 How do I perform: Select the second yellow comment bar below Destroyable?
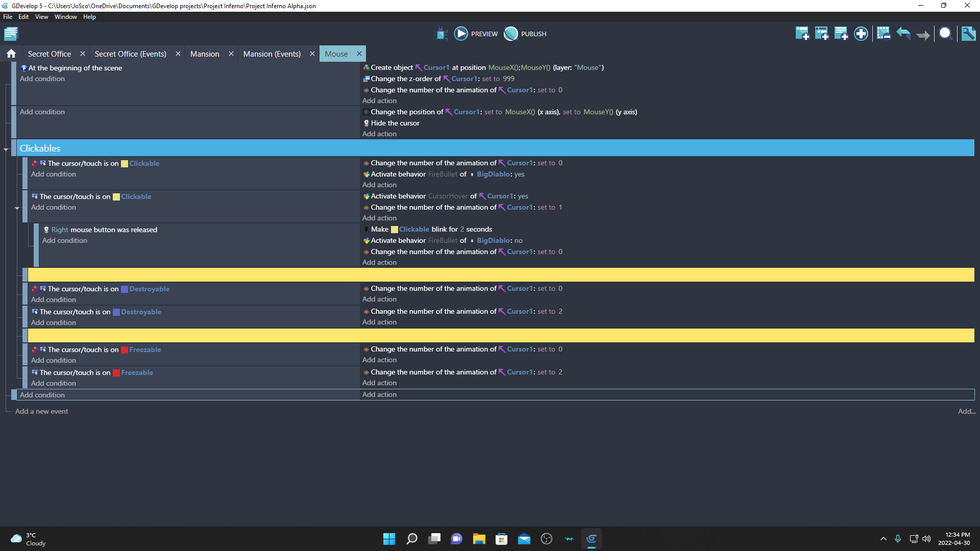(501, 335)
